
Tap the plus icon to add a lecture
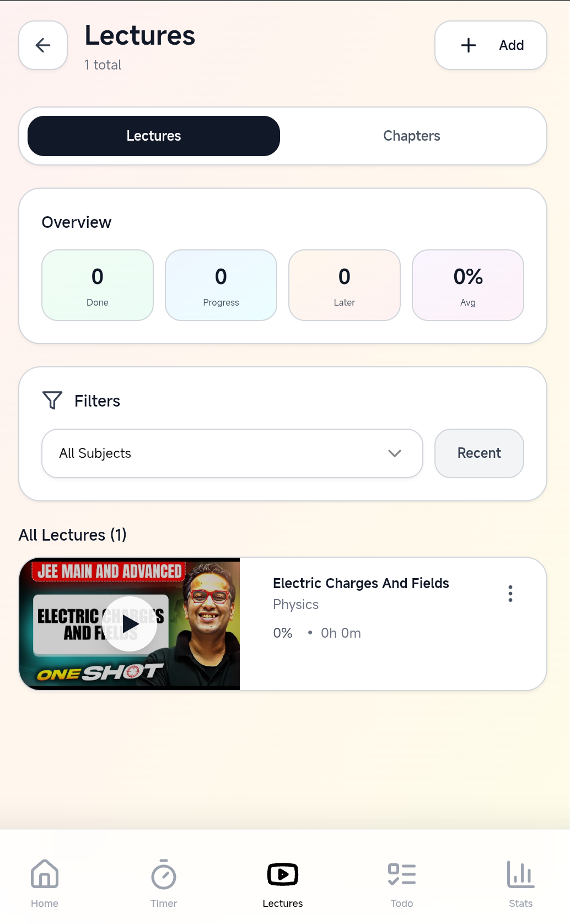(468, 45)
